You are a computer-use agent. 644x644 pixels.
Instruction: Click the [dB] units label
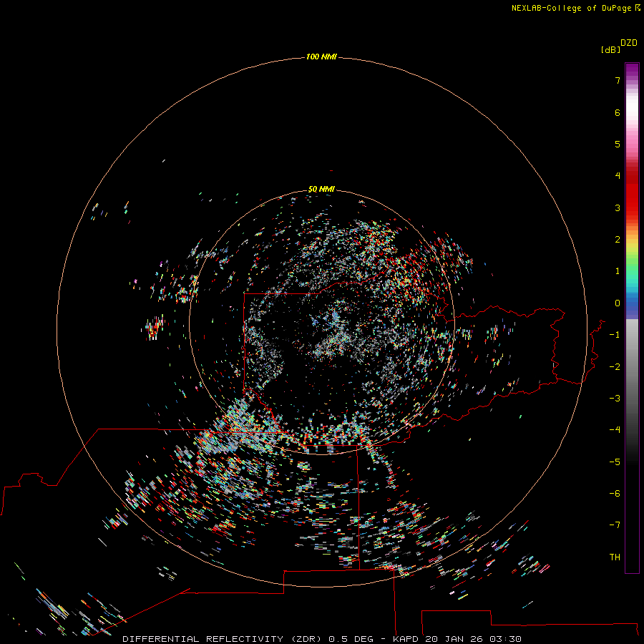(x=610, y=49)
